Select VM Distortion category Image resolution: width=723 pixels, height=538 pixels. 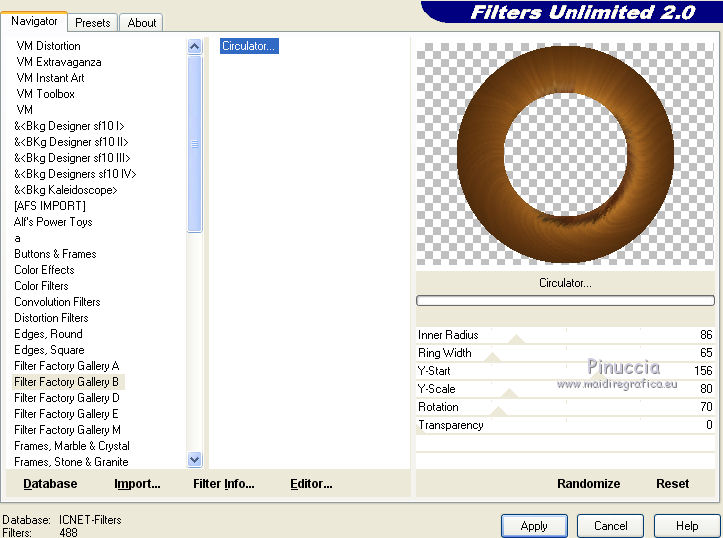(48, 46)
